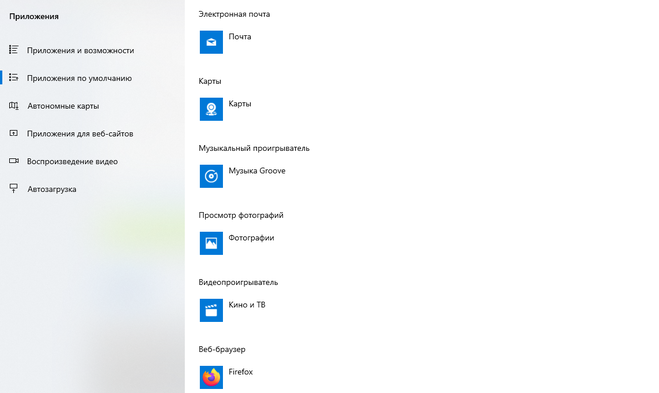659x393 pixels.
Task: Click the Приложения для веб-сайтов sidebar icon
Action: coord(13,133)
